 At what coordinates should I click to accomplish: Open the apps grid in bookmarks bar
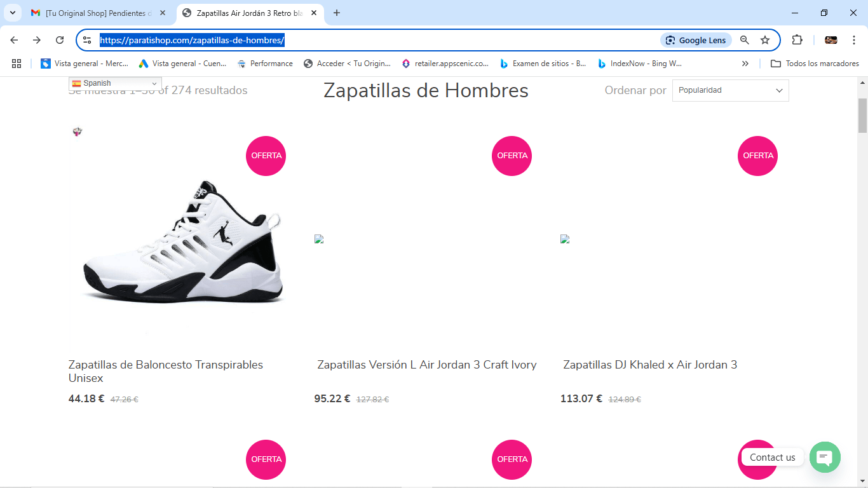[17, 64]
